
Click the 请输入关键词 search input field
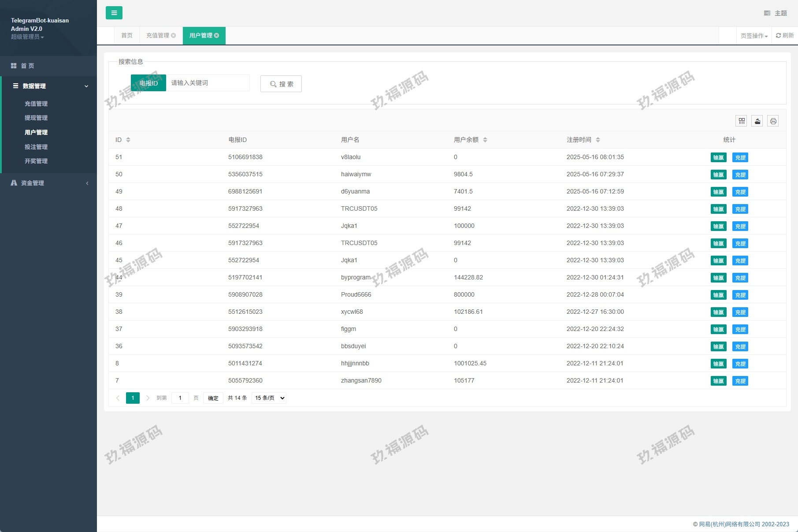208,83
